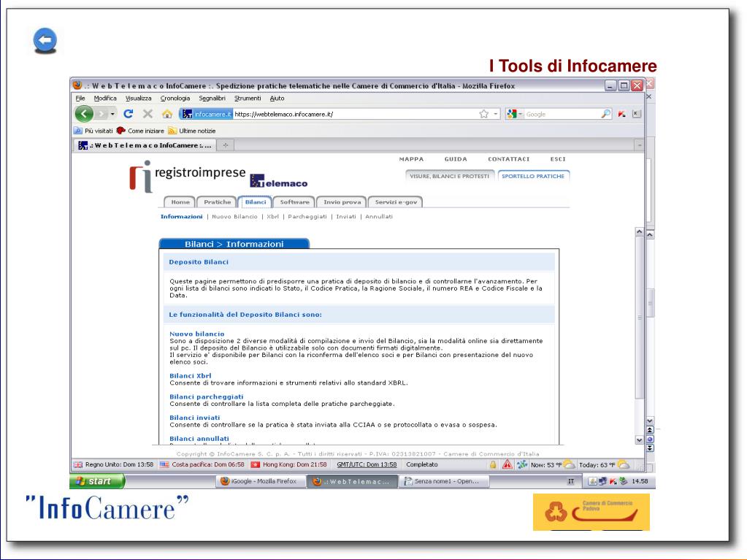747x560 pixels.
Task: Switch to the Invio prova tab
Action: (342, 202)
